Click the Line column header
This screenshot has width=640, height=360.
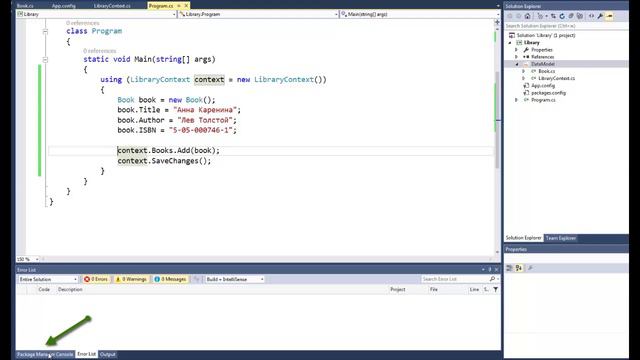(x=474, y=289)
